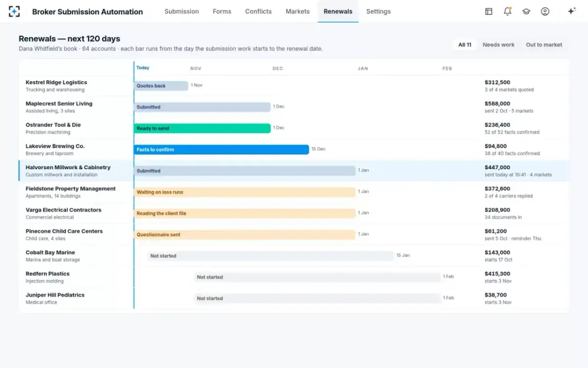Click the $588,000 premium value
The image size is (588, 368).
pos(497,104)
